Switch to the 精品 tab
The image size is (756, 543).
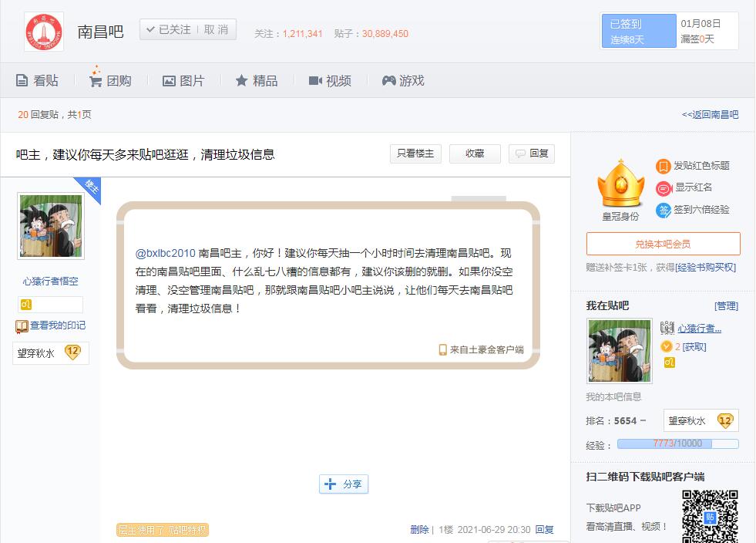(256, 81)
